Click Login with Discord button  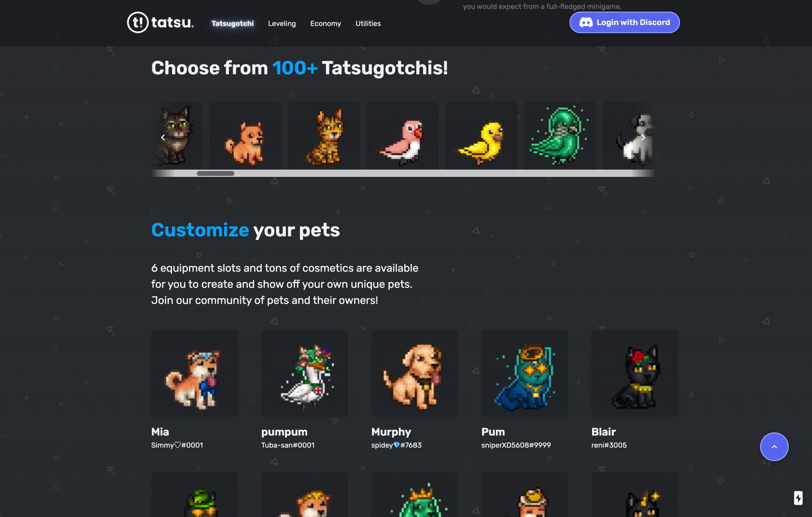[624, 22]
